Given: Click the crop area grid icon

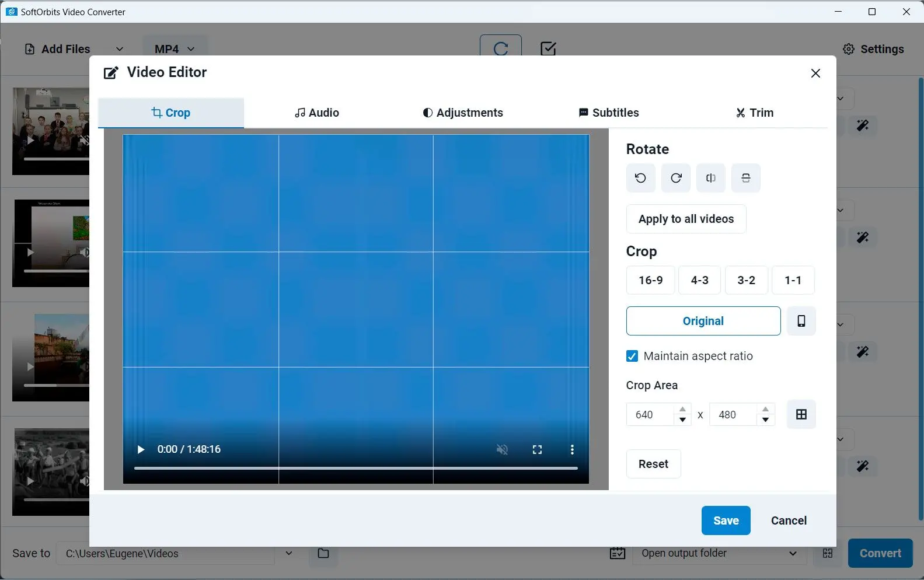Looking at the screenshot, I should tap(801, 414).
